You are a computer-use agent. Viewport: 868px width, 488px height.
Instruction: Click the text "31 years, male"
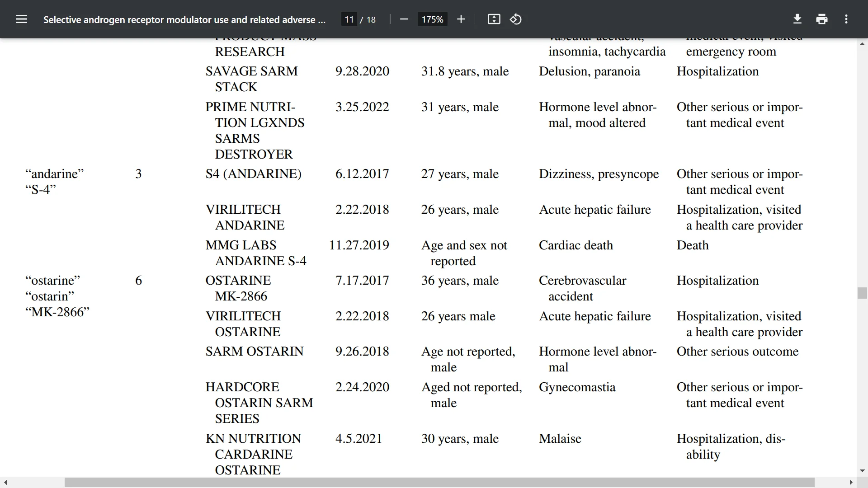[460, 107]
